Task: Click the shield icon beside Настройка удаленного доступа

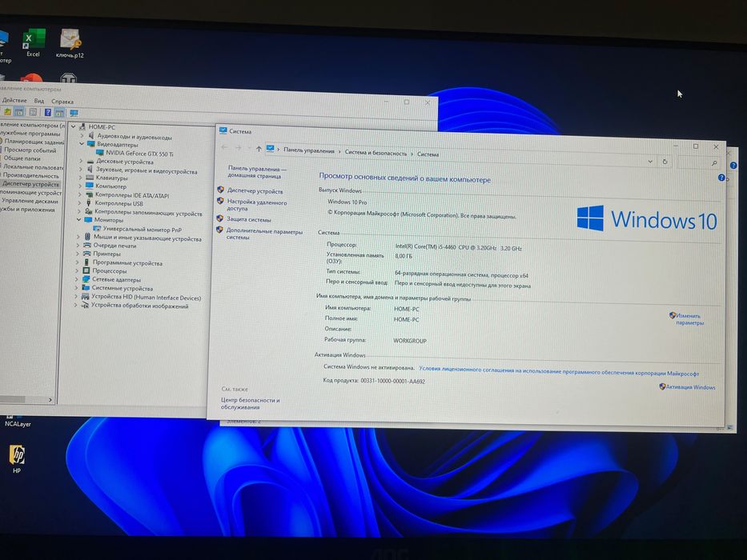Action: [220, 201]
